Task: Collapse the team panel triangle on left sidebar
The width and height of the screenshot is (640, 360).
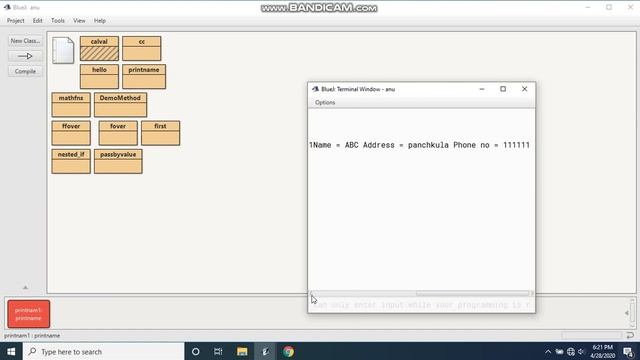Action: [25, 287]
